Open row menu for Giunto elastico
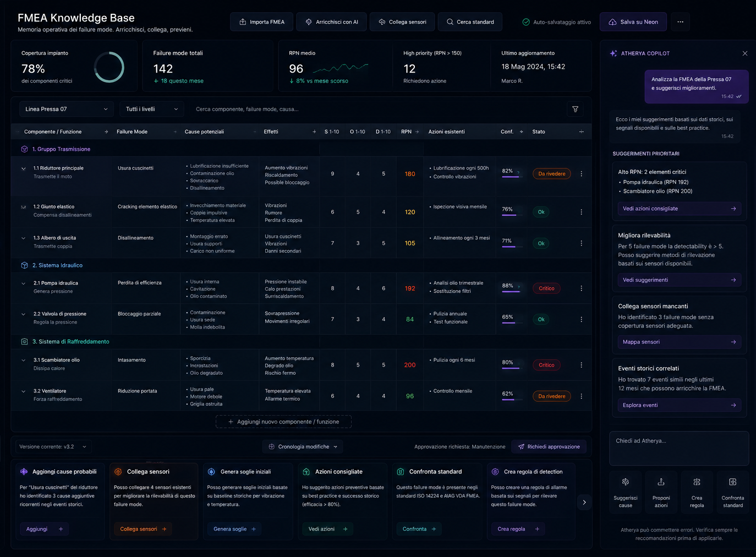The image size is (756, 557). tap(581, 212)
